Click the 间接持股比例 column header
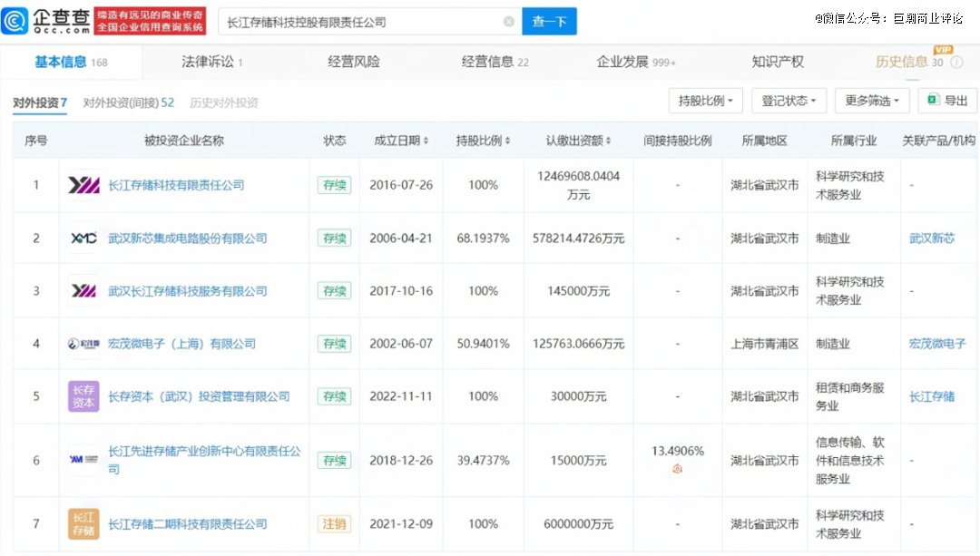The height and width of the screenshot is (556, 980). click(x=678, y=141)
